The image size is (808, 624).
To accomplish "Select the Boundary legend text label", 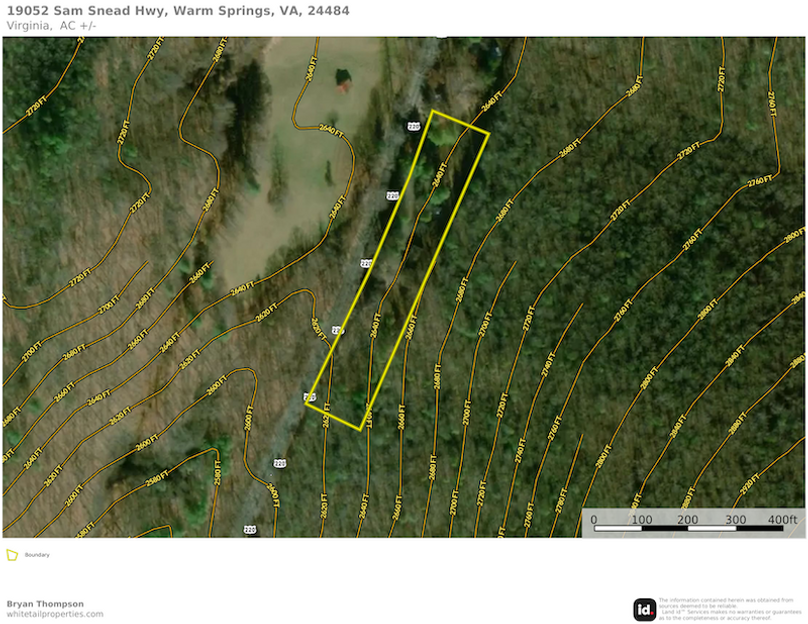I will click(37, 554).
